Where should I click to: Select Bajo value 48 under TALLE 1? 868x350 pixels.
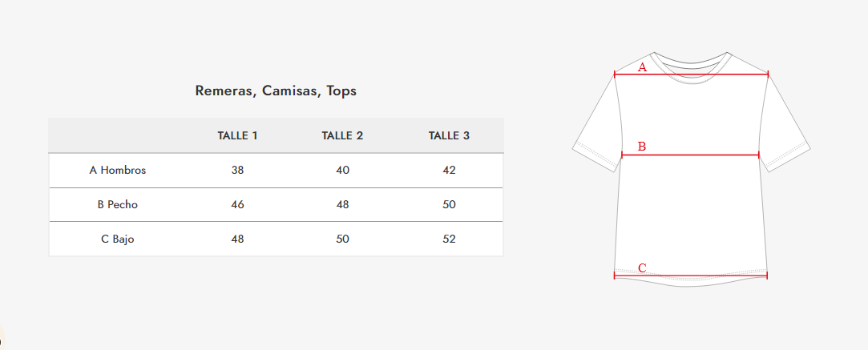click(x=237, y=239)
